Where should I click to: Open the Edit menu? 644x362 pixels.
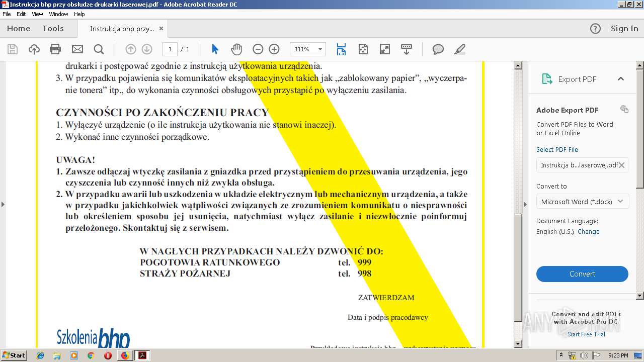pos(21,14)
